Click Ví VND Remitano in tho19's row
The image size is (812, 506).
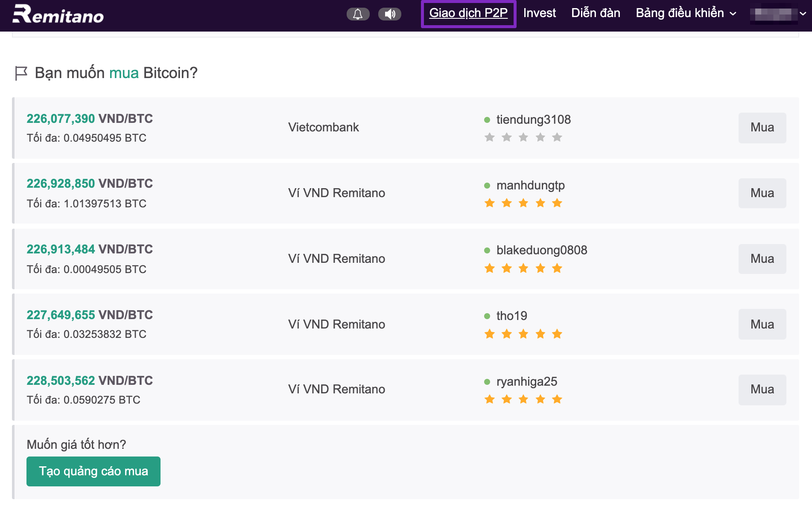(336, 324)
